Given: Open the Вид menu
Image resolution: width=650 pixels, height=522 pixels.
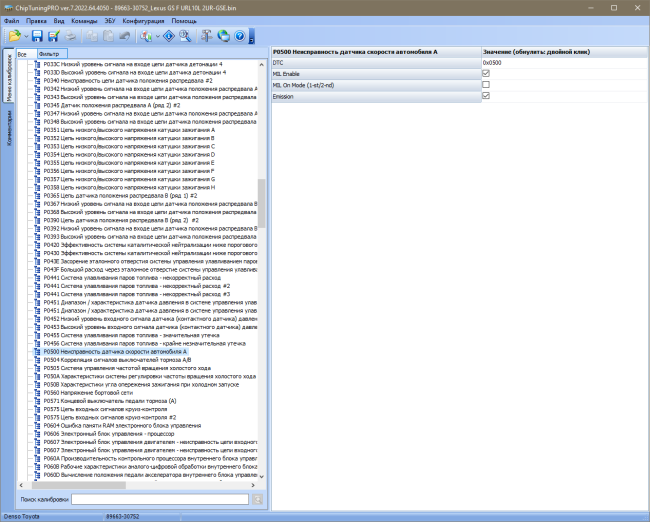Looking at the screenshot, I should coord(59,21).
